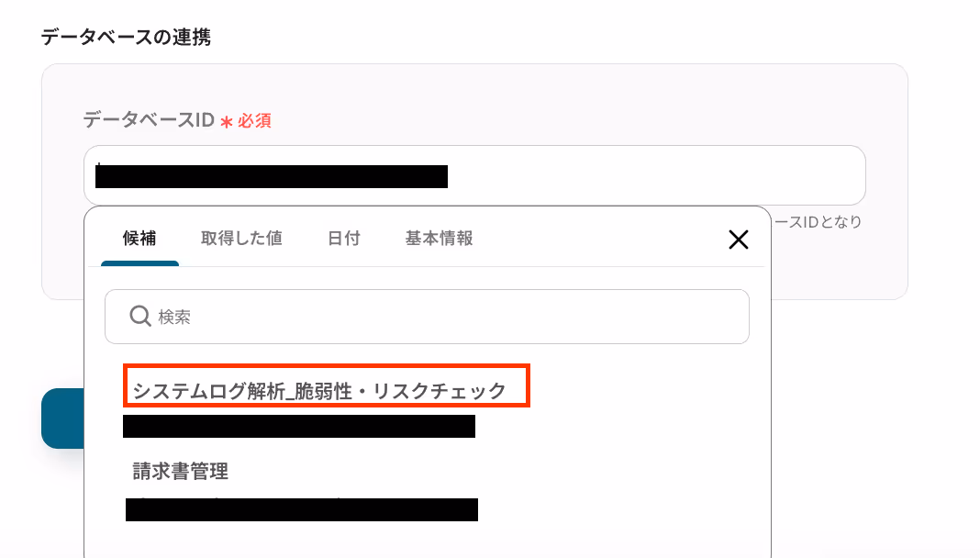Screen dimensions: 980x558
Task: Pick the 請求書管理 database candidate
Action: pyautogui.click(x=180, y=471)
